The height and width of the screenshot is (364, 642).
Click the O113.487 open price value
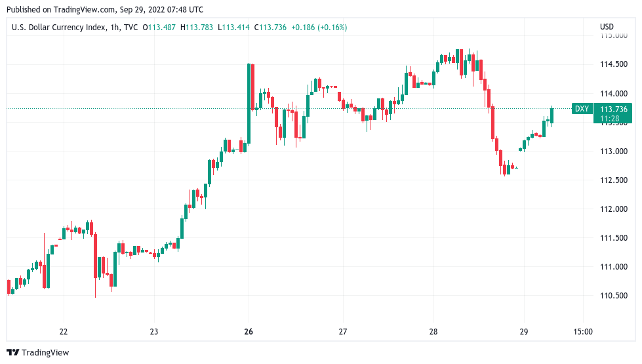(x=163, y=27)
